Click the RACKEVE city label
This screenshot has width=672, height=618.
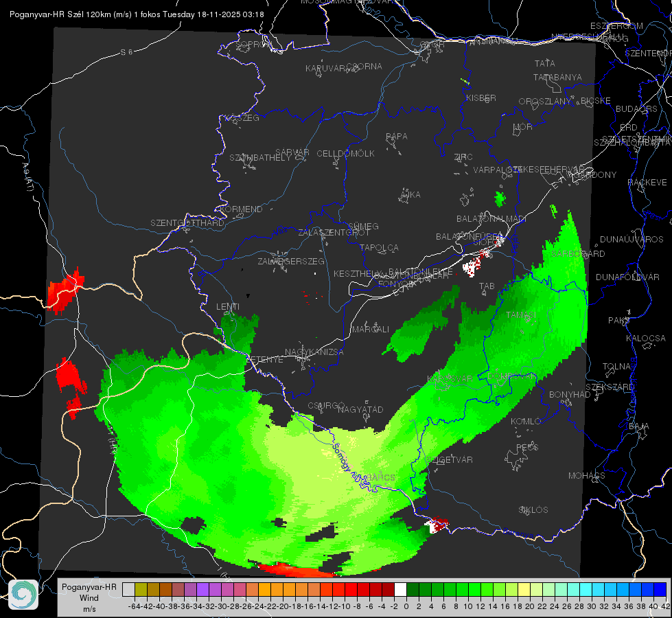(x=647, y=183)
